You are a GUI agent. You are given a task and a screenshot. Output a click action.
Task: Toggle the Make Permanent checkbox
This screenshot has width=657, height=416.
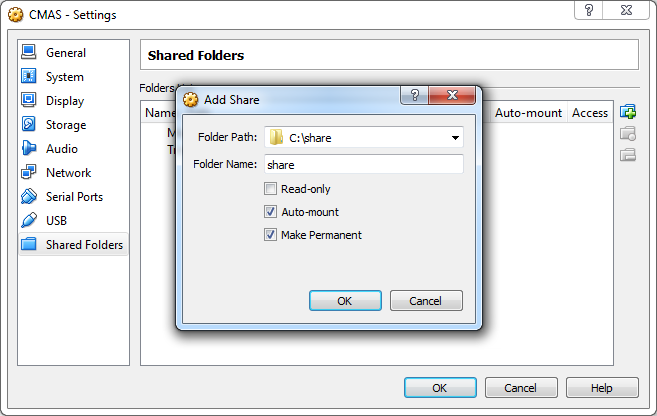[x=270, y=235]
